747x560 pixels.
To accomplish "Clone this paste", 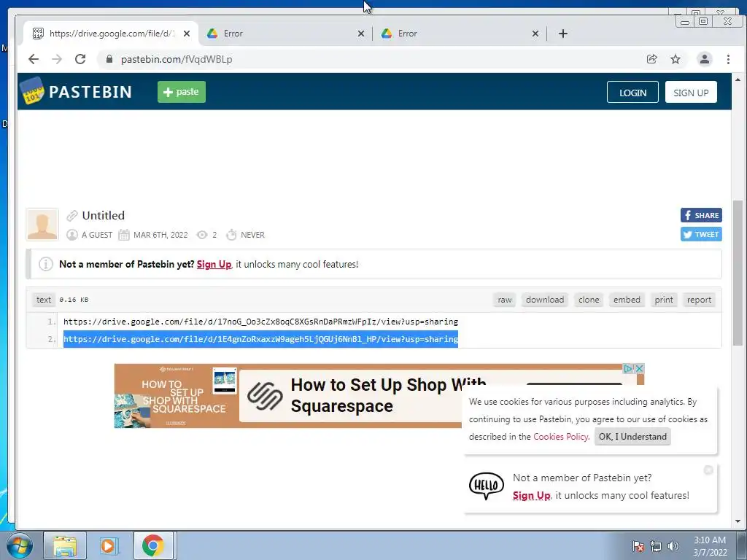I will click(589, 300).
